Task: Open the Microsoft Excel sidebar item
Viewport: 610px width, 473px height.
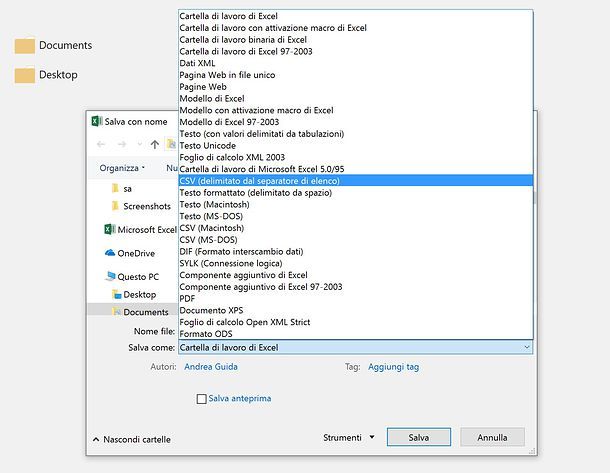Action: 140,229
